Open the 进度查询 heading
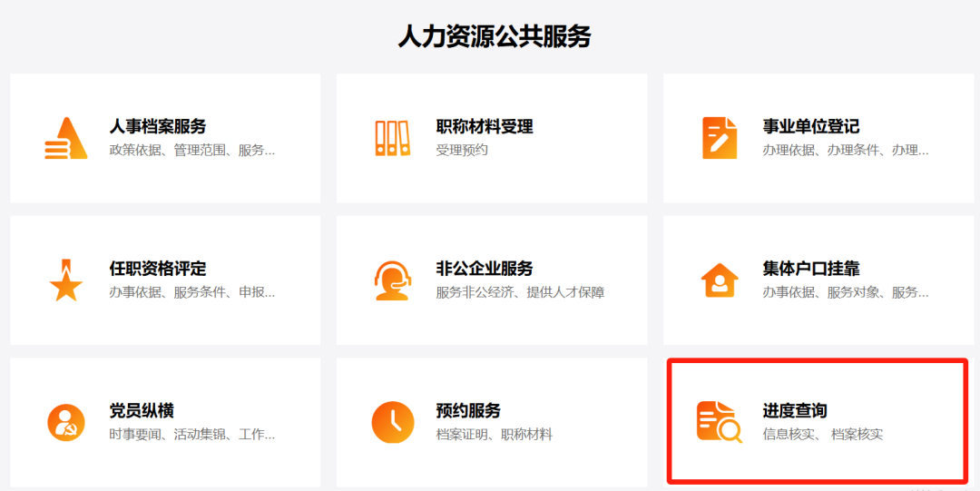The image size is (980, 491). [795, 411]
